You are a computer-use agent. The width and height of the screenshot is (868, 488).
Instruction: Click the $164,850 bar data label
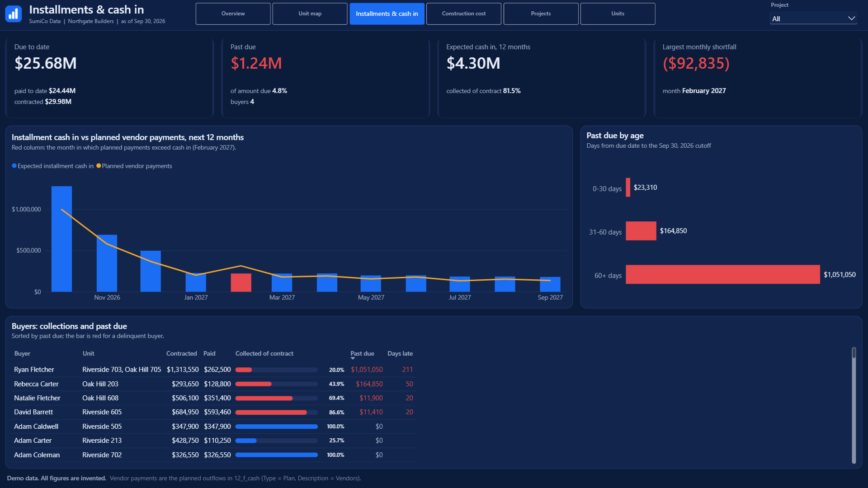tap(673, 231)
